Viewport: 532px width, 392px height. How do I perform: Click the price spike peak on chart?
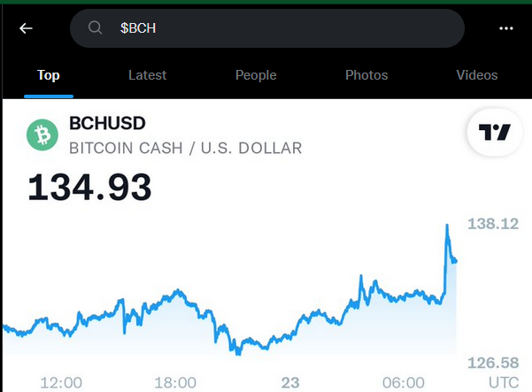tap(447, 226)
